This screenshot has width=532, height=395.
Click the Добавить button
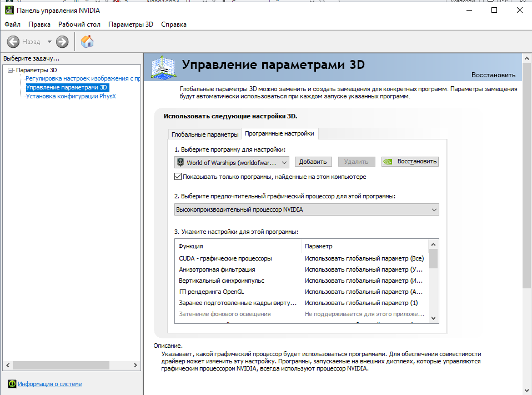click(x=313, y=162)
